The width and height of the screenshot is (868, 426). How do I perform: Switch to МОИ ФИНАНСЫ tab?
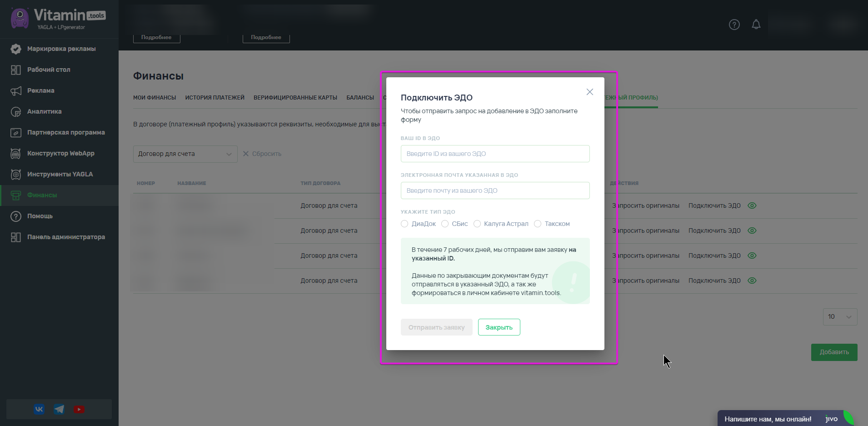pyautogui.click(x=155, y=98)
